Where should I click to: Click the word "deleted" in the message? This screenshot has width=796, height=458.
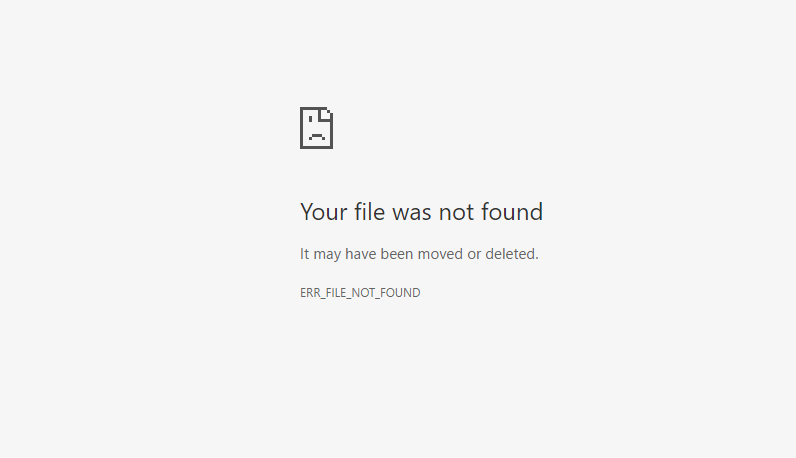tap(511, 253)
